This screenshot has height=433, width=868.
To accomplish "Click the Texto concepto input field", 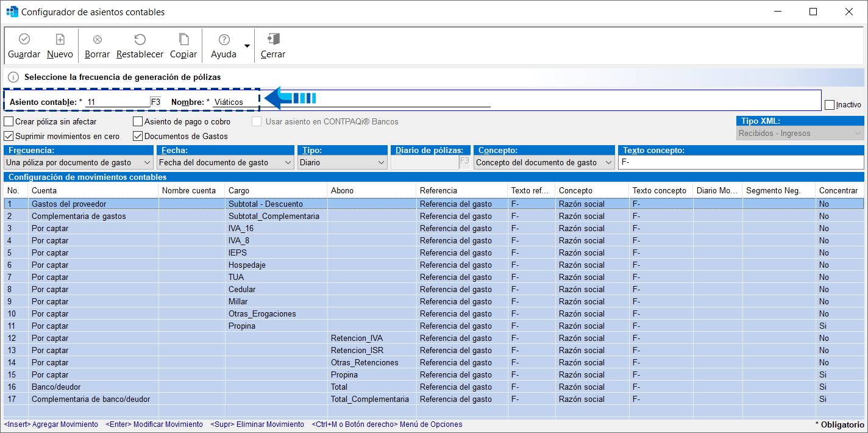I will tap(741, 163).
